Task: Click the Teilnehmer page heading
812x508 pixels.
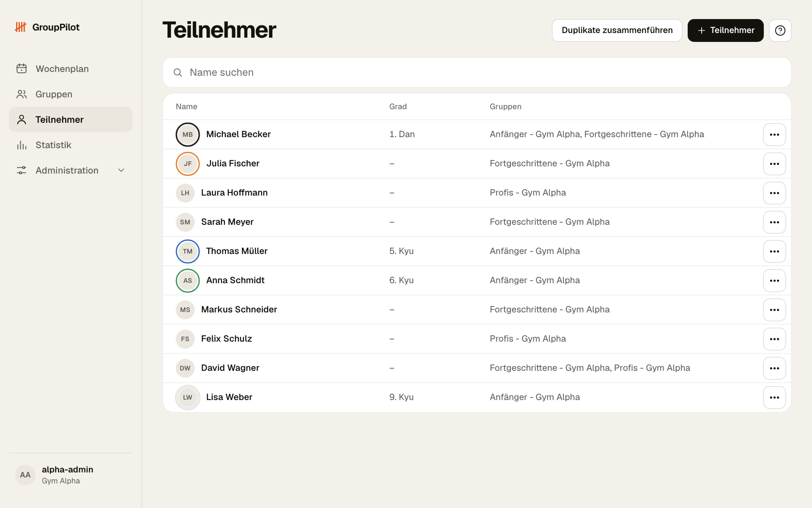Action: pos(219,30)
